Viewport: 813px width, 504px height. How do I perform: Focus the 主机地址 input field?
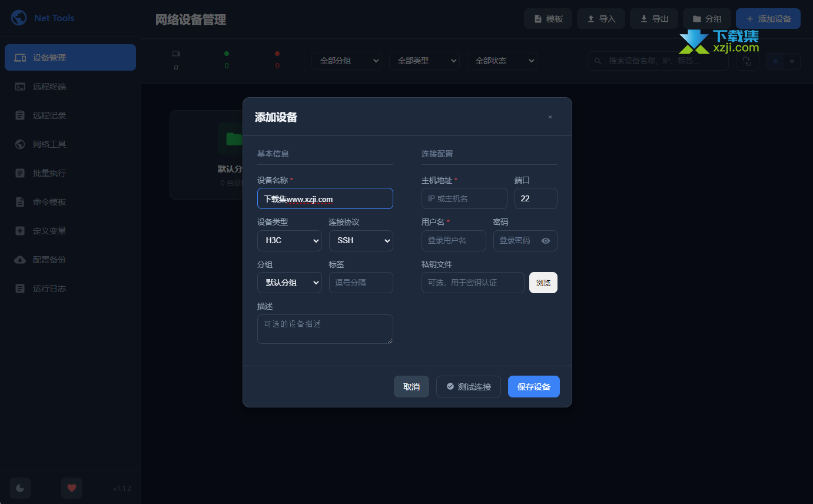click(464, 198)
